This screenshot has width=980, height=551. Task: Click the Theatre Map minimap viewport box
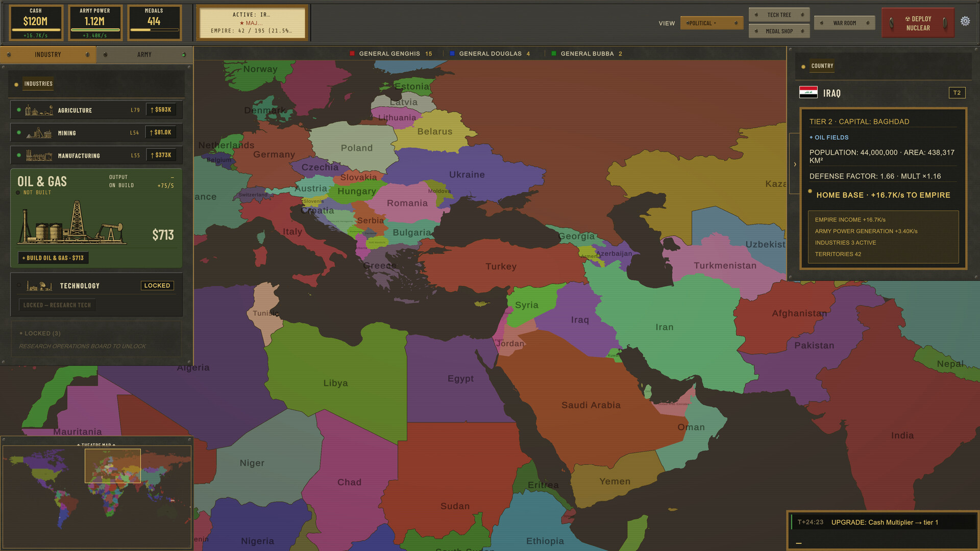point(112,466)
